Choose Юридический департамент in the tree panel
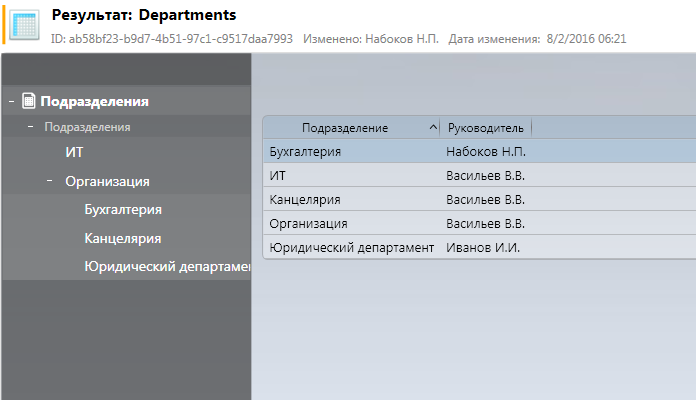The width and height of the screenshot is (696, 400). pos(166,266)
